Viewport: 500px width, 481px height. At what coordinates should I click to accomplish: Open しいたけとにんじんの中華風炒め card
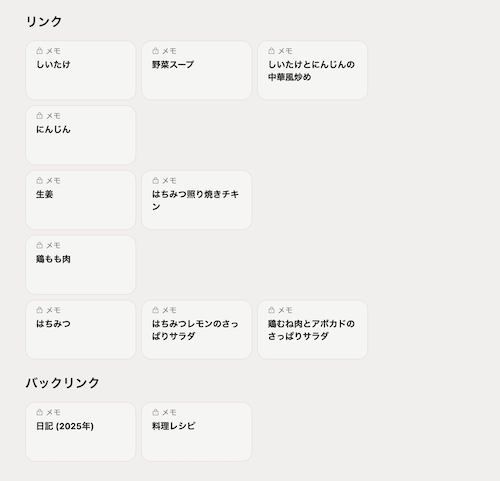tap(313, 70)
